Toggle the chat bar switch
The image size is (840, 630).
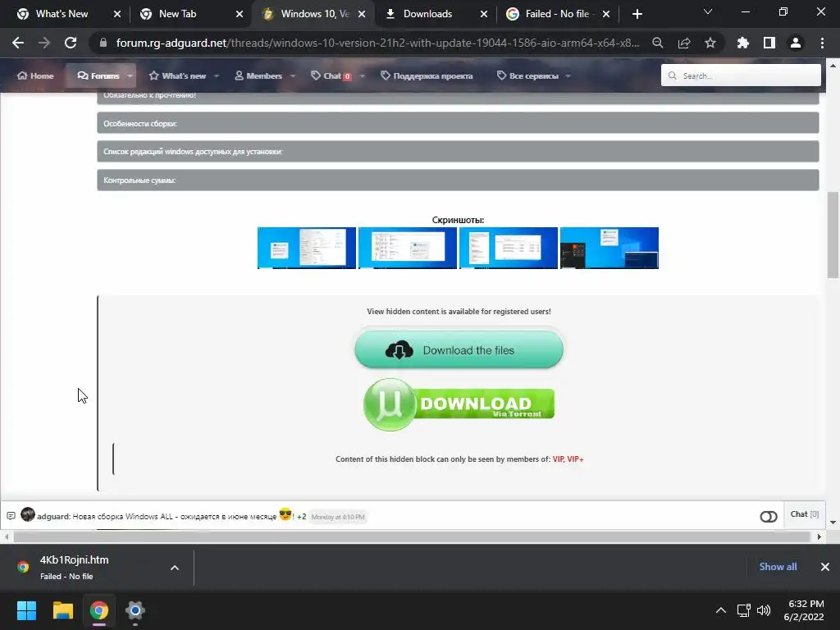click(768, 517)
